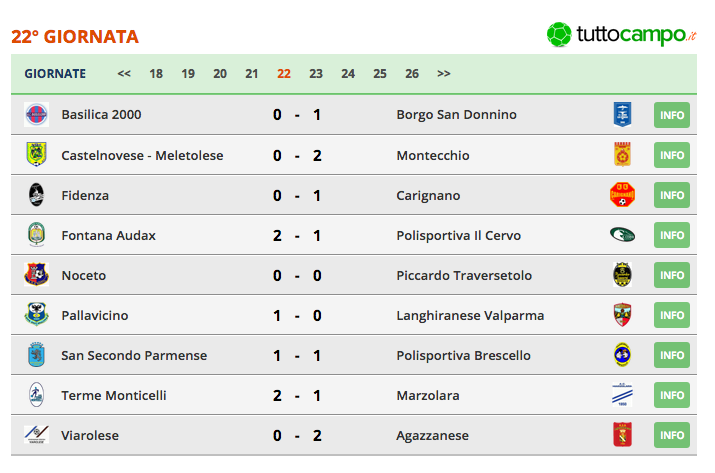This screenshot has width=715, height=473.
Task: Click the Borgo San Donnino crest icon
Action: click(x=622, y=114)
